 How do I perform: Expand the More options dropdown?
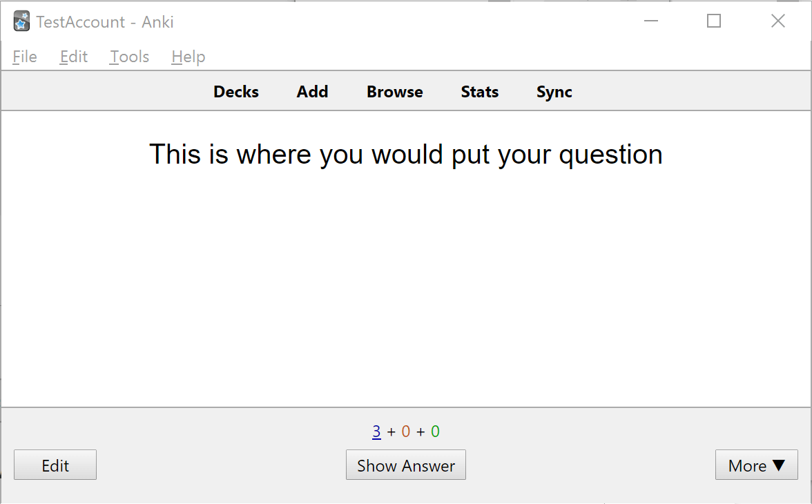tap(756, 465)
